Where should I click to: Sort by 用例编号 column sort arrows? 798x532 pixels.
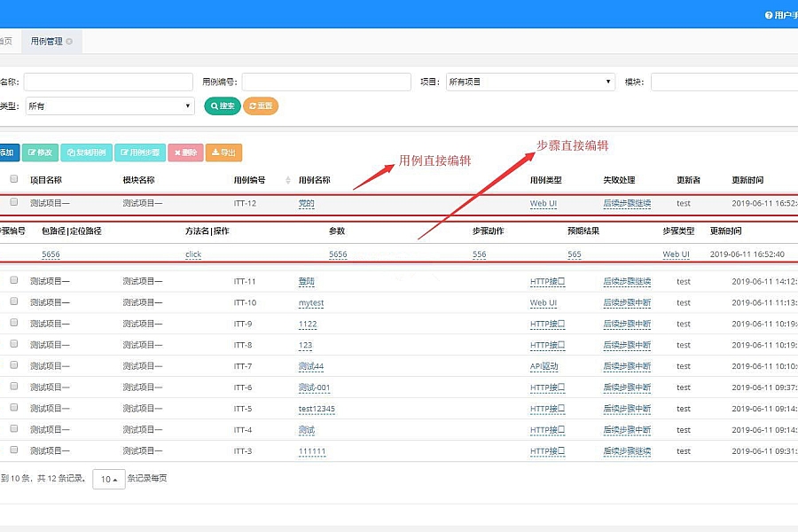[x=287, y=181]
